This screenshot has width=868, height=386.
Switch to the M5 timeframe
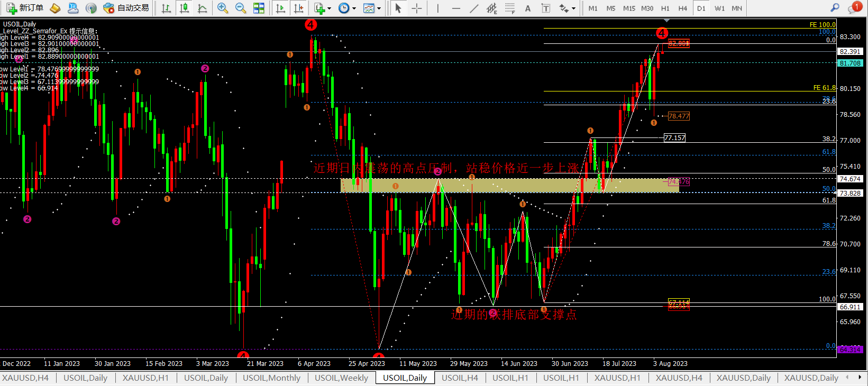611,8
